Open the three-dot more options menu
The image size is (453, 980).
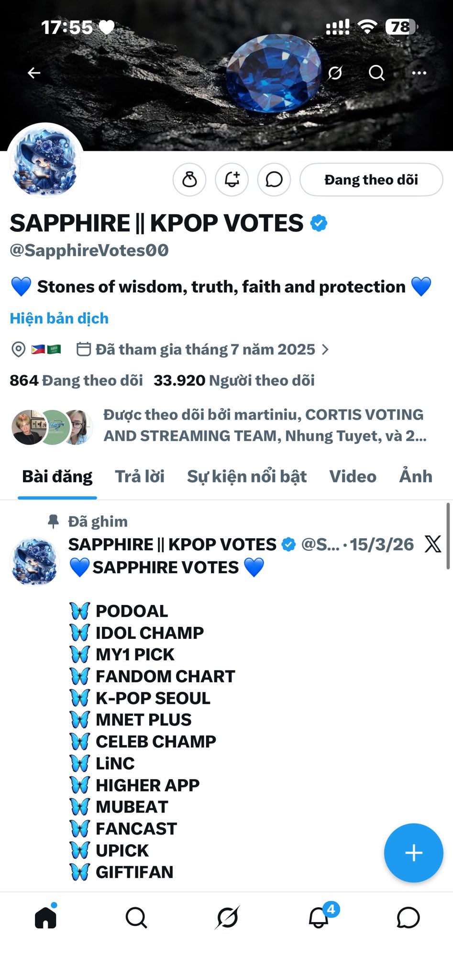(419, 73)
